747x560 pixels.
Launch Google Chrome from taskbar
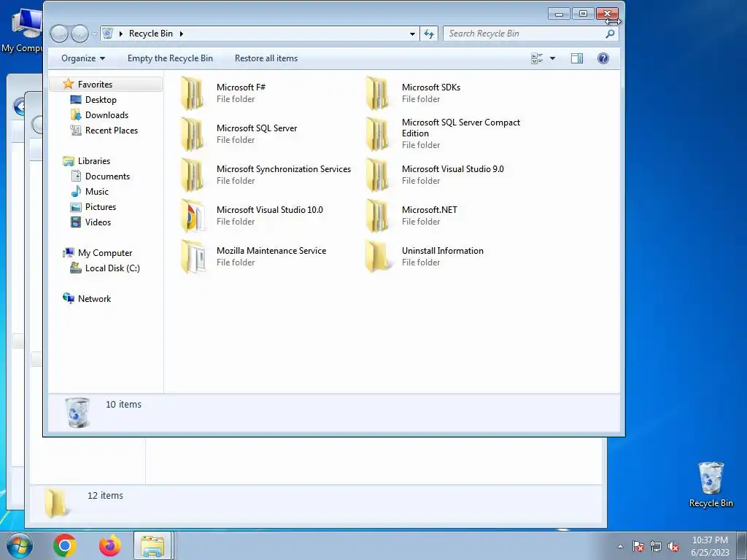65,545
